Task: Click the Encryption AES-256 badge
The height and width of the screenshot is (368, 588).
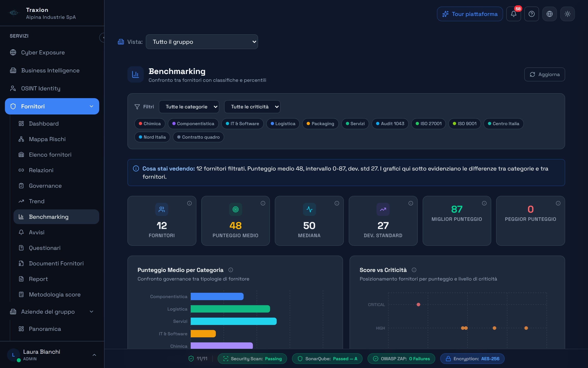Action: point(472,359)
